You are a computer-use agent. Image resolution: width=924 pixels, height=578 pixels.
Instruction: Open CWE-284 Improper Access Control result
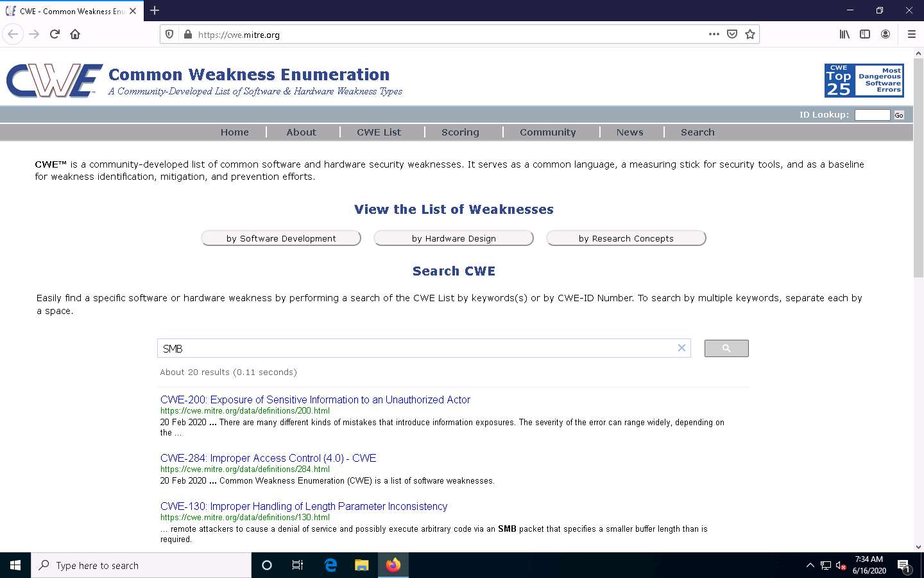(x=268, y=458)
